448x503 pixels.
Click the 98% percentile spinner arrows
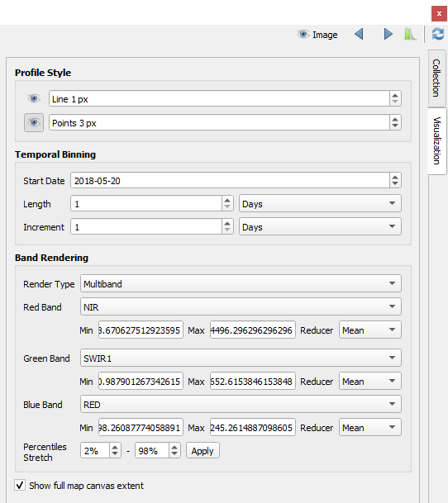174,451
